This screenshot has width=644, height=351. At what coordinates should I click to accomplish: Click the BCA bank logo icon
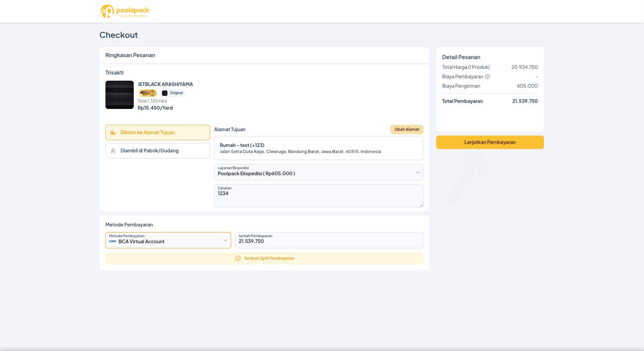pos(113,241)
